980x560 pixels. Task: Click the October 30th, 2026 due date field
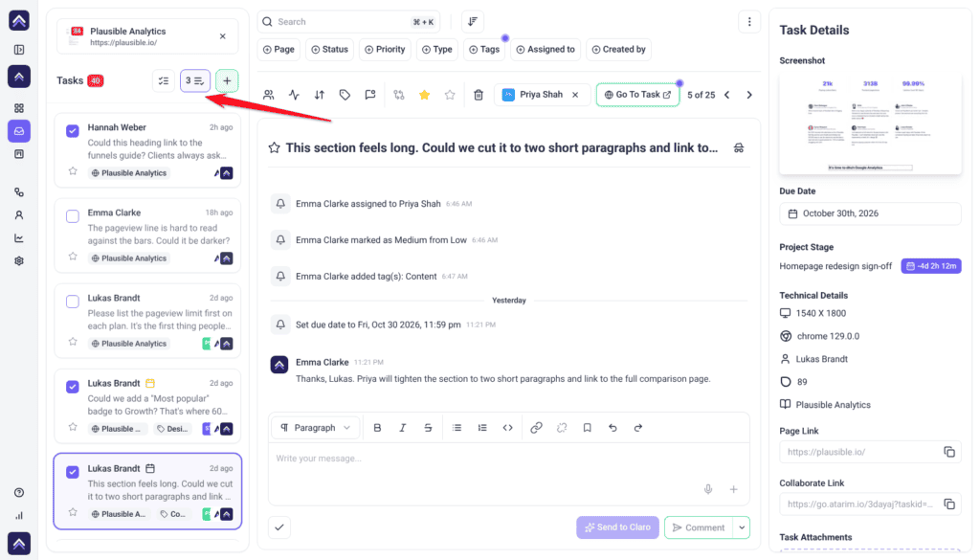(x=870, y=213)
